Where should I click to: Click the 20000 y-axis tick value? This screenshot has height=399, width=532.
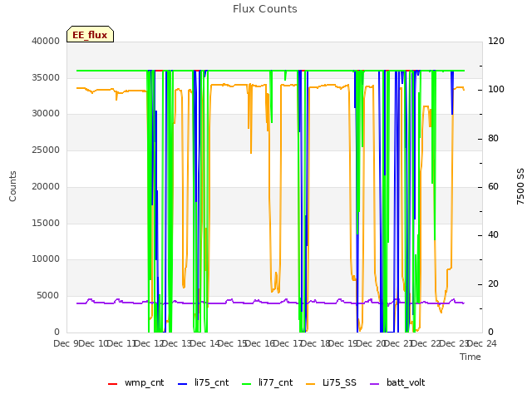tap(46, 186)
